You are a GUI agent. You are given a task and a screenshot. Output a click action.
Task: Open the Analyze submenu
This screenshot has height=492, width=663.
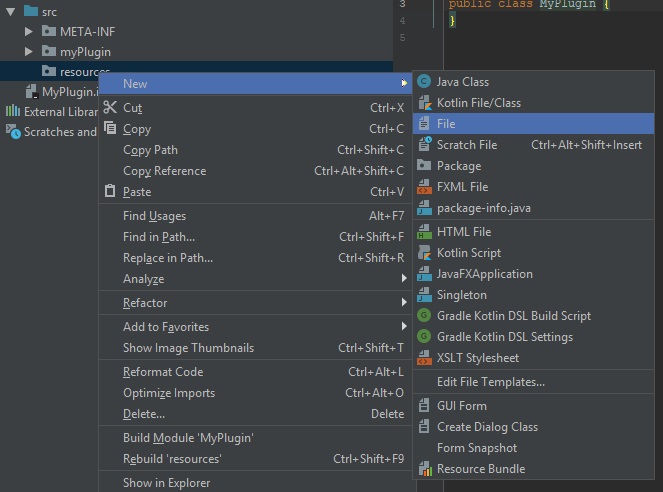tap(143, 279)
